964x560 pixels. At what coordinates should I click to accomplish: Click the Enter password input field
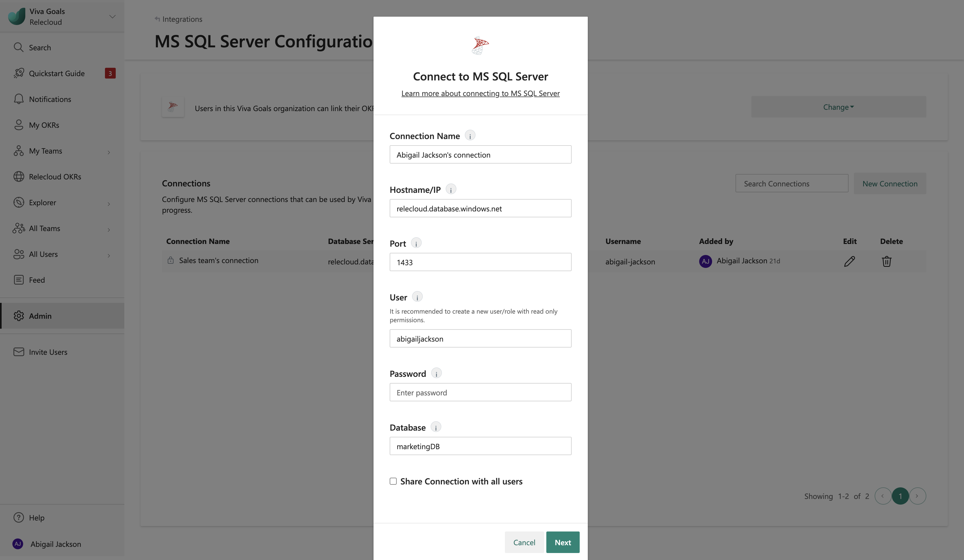(x=480, y=392)
